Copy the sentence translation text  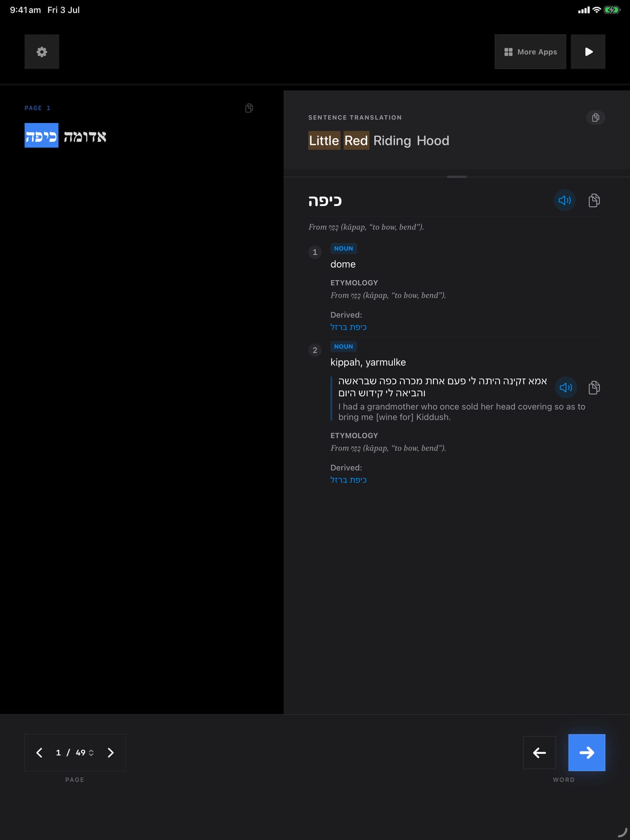click(596, 117)
